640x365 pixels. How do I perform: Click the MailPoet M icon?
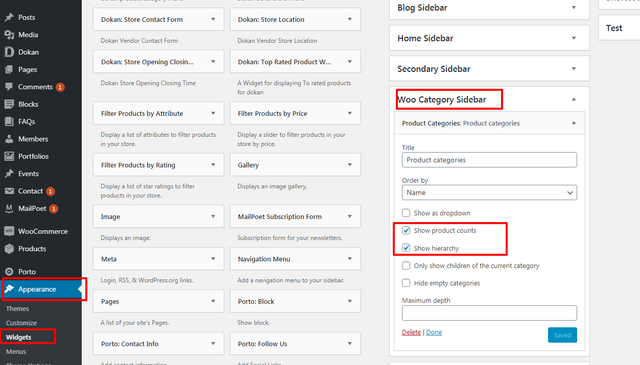tap(9, 208)
